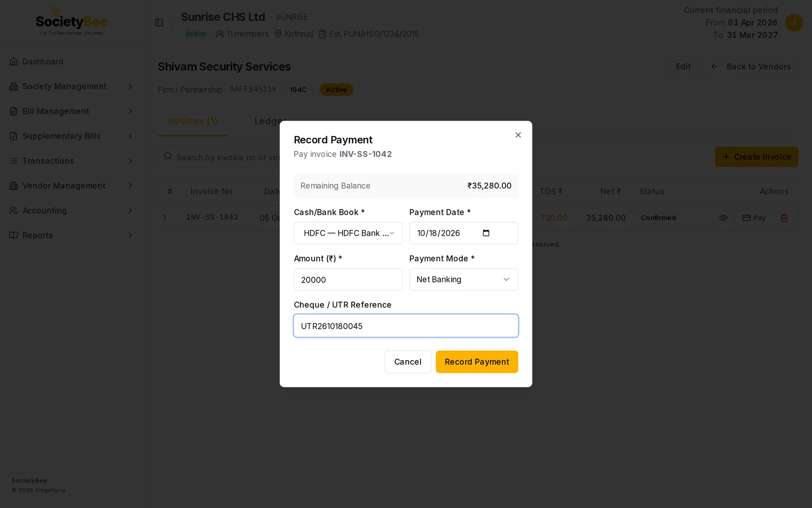Cancel the payment dialog
The width and height of the screenshot is (812, 508).
(x=408, y=362)
